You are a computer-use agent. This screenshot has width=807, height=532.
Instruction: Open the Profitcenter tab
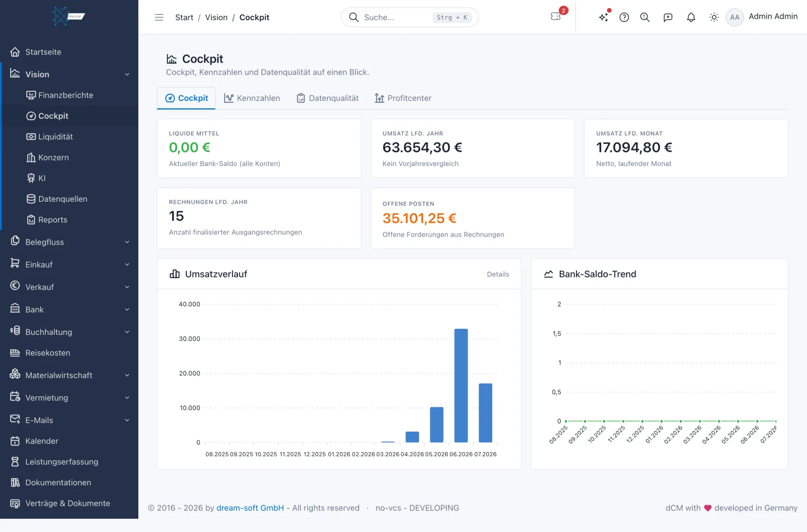coord(403,98)
